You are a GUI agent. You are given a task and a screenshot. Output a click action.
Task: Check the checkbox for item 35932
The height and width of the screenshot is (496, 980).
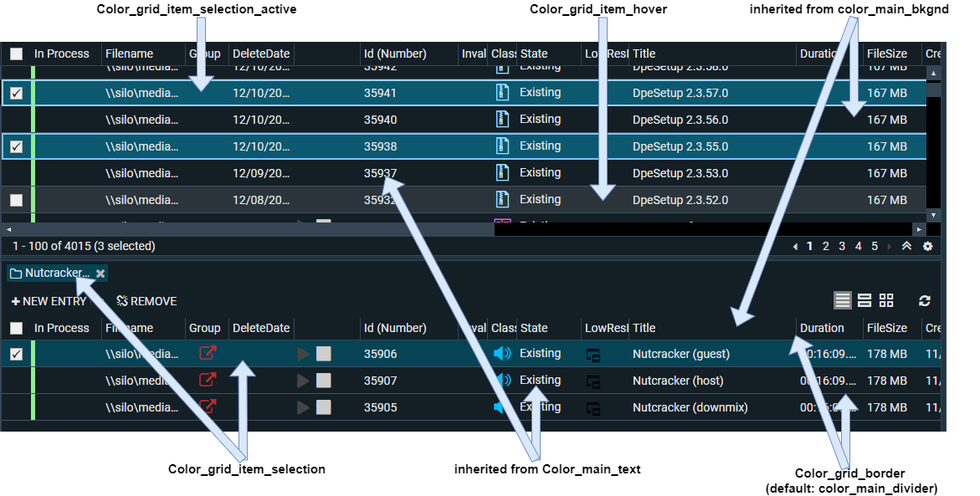click(x=16, y=201)
